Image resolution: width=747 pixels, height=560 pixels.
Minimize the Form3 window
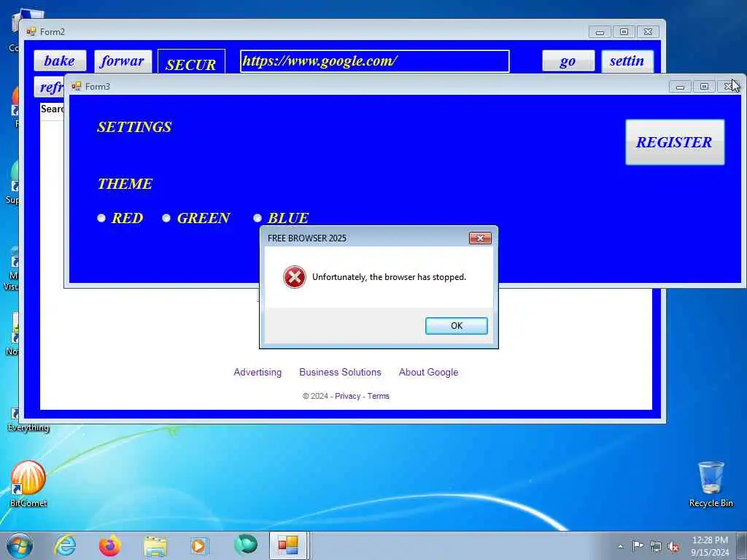click(680, 87)
